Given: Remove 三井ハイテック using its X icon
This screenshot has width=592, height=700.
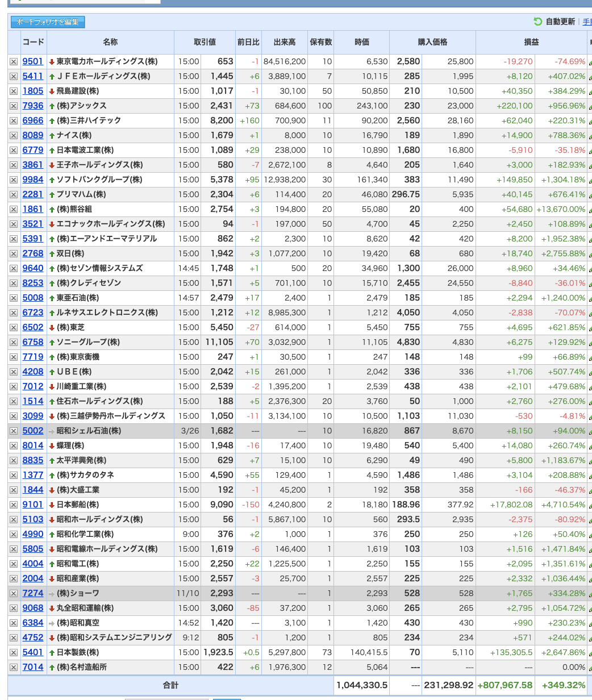Looking at the screenshot, I should [14, 120].
